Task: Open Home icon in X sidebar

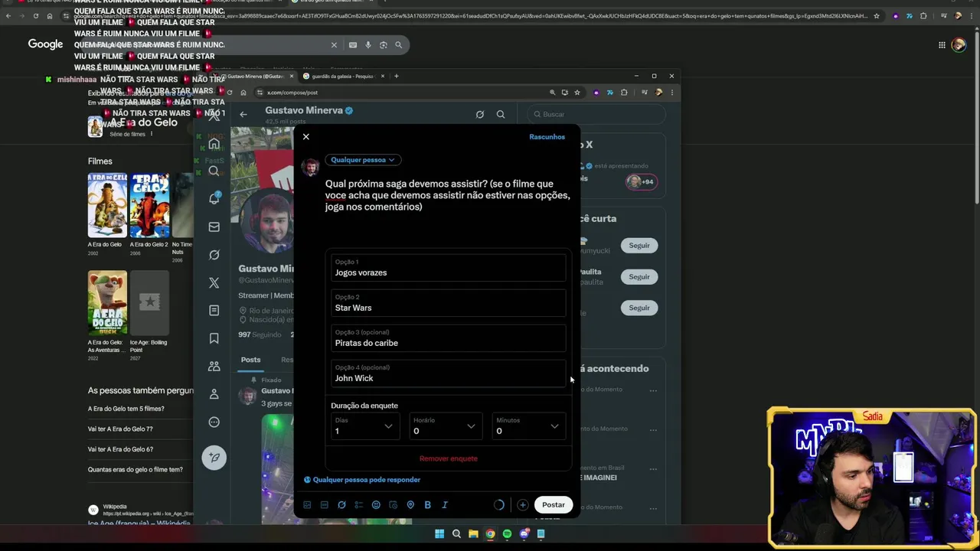Action: (214, 144)
